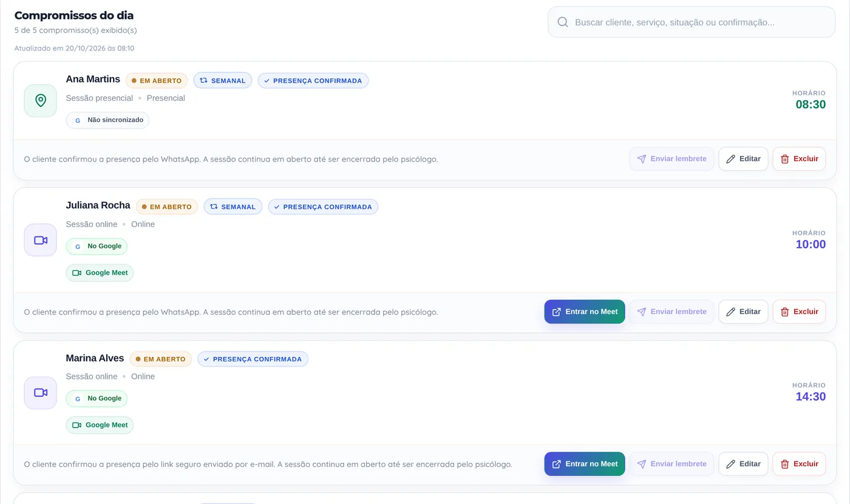Viewport: 850px width, 504px height.
Task: Click 'Não sincronizado' Google chip for Ana Martins
Action: pos(107,120)
